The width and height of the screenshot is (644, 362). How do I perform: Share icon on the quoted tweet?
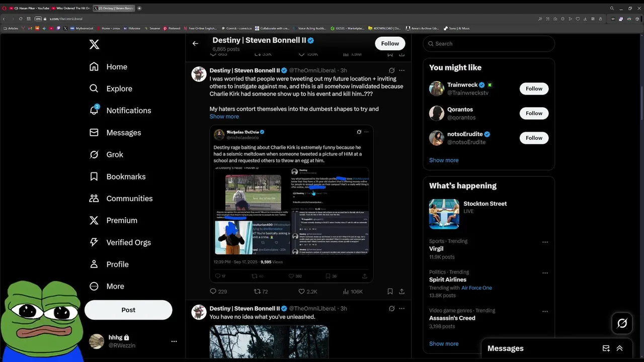point(365,276)
